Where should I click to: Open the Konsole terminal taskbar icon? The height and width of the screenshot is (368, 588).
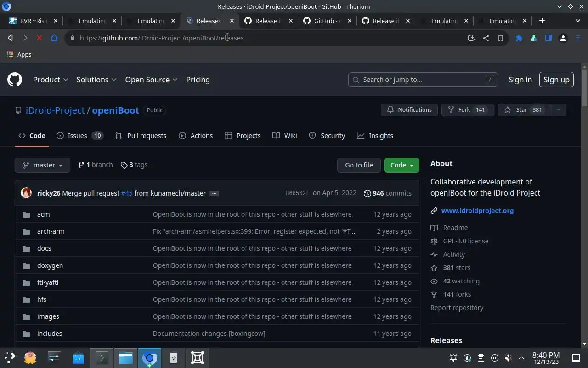point(102,358)
